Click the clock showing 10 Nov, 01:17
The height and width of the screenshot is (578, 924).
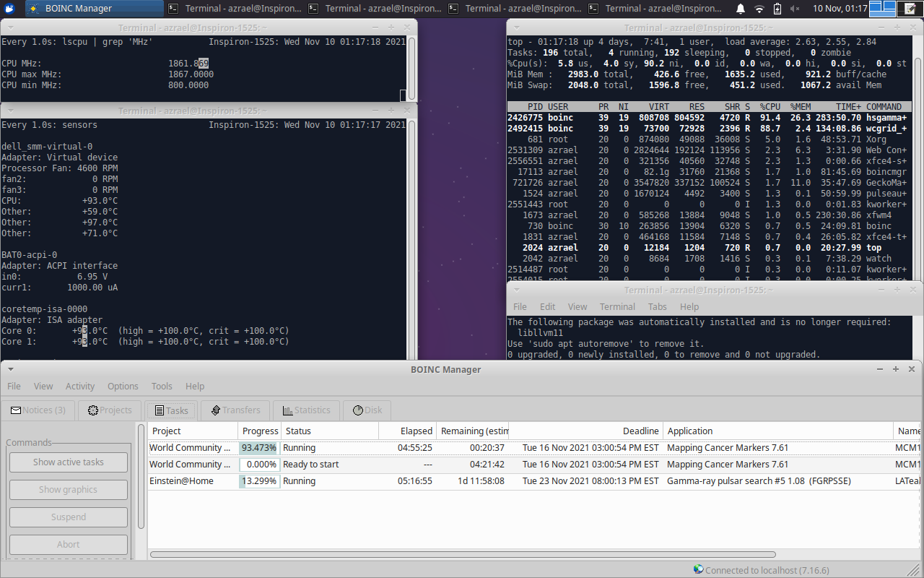tap(840, 9)
